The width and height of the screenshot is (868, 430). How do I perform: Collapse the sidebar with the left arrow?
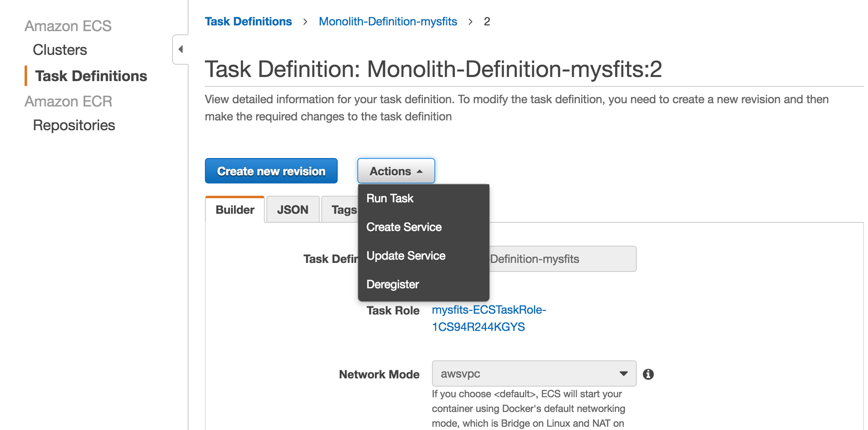[181, 50]
